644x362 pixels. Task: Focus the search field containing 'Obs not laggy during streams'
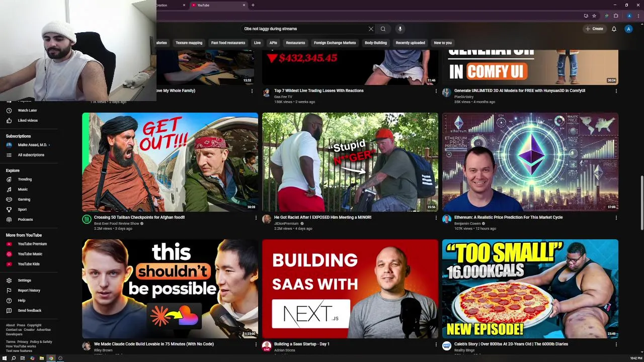(305, 29)
